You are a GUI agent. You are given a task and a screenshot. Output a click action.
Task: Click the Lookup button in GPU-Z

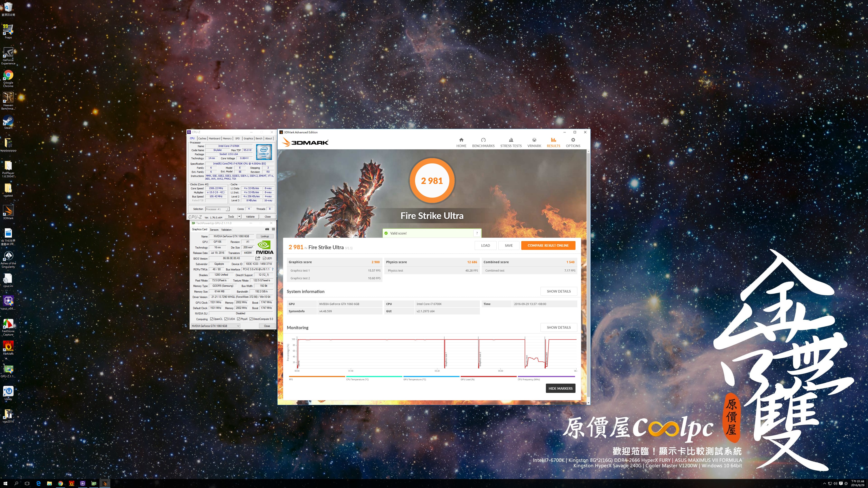264,236
